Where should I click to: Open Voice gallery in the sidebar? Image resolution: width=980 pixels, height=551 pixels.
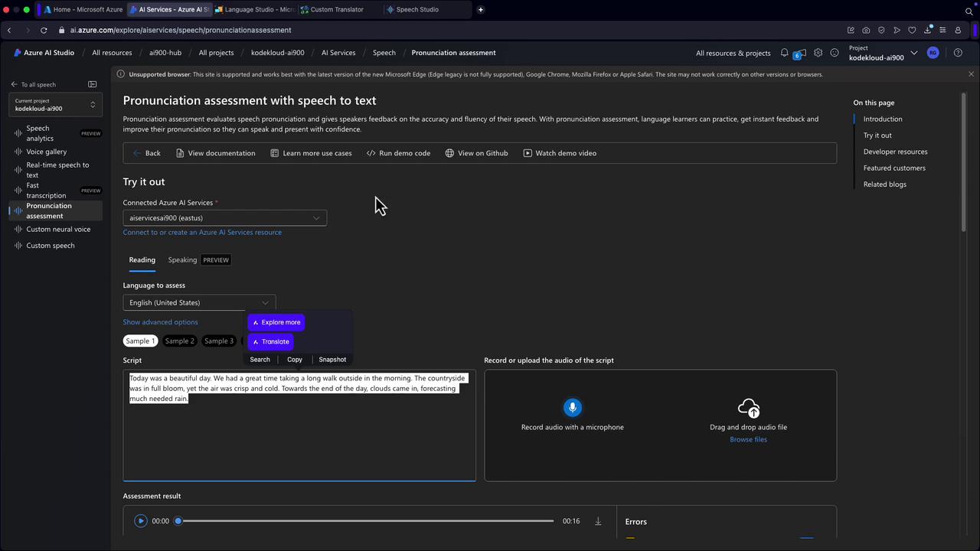coord(55,152)
